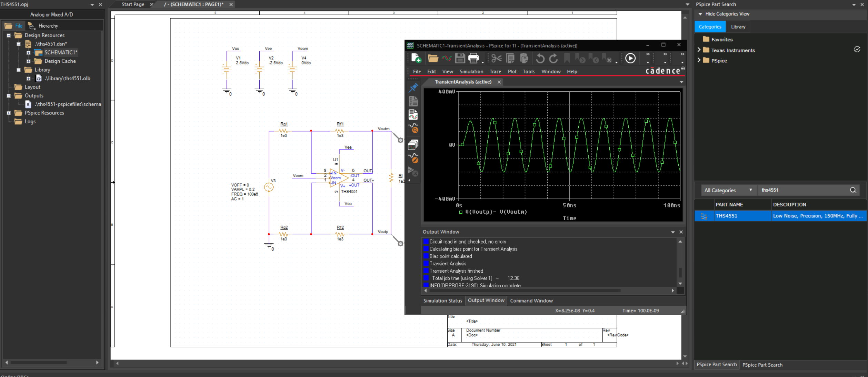Click the greyed waveform wrench icon in sidebar
The height and width of the screenshot is (377, 868).
coord(413,171)
